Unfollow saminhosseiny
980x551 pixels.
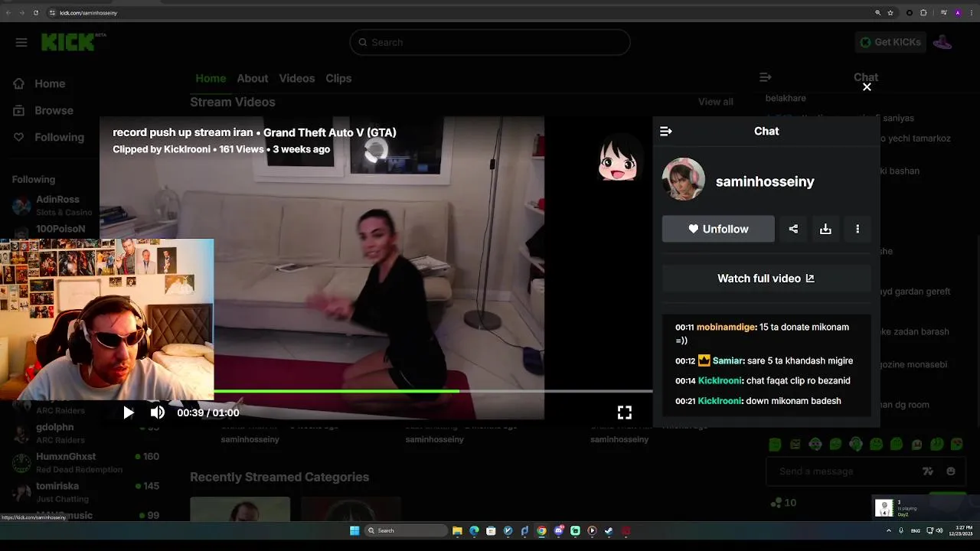(x=718, y=229)
